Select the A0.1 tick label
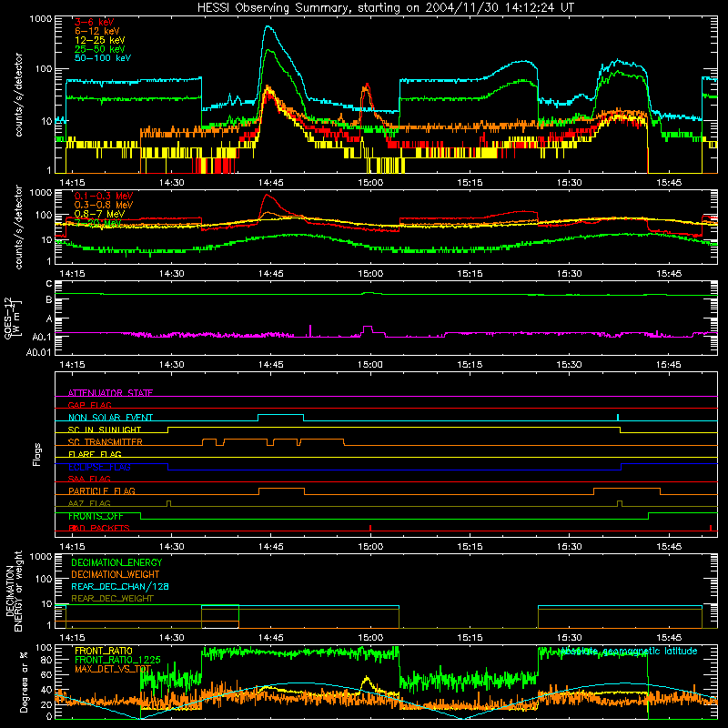This screenshot has height=728, width=728. [42, 337]
